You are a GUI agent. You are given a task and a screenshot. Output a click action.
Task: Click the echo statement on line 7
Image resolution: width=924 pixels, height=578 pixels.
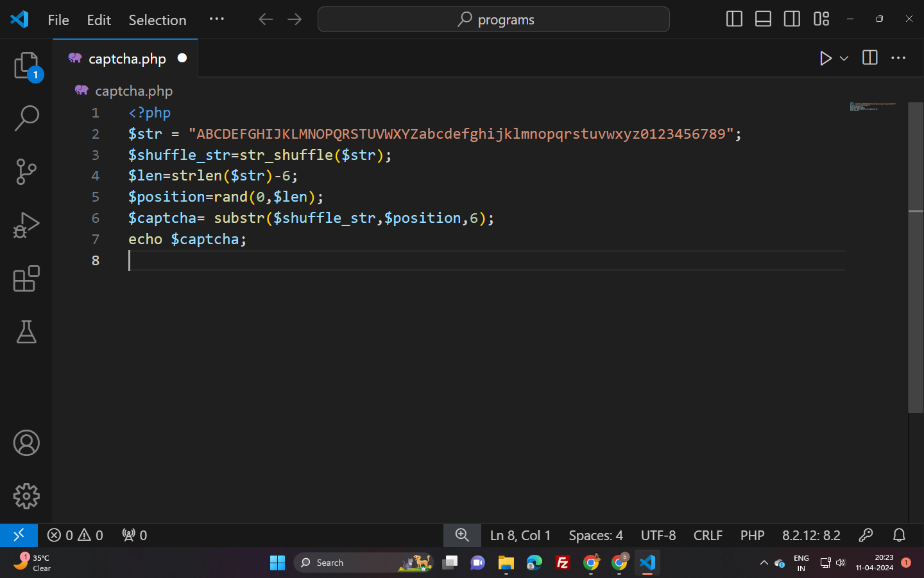coord(145,239)
